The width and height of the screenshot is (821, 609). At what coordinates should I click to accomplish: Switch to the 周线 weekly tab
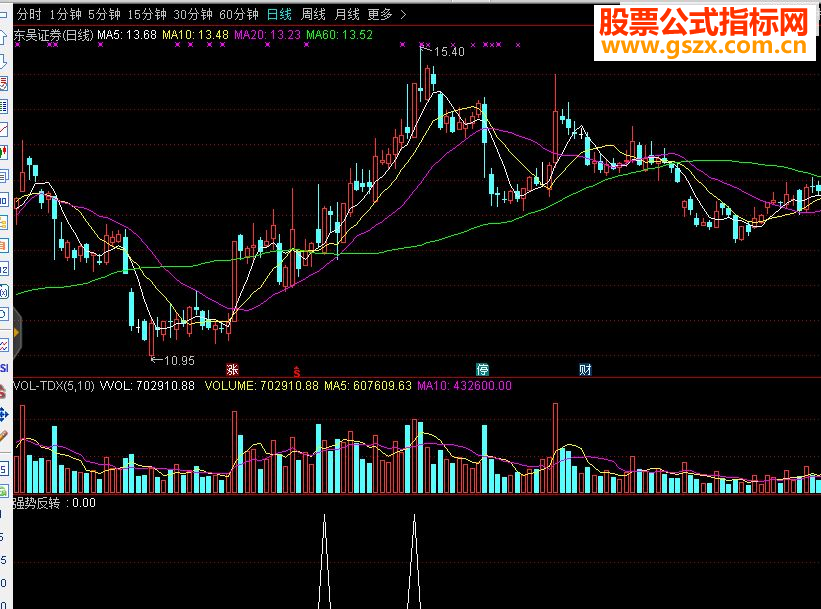coord(313,15)
